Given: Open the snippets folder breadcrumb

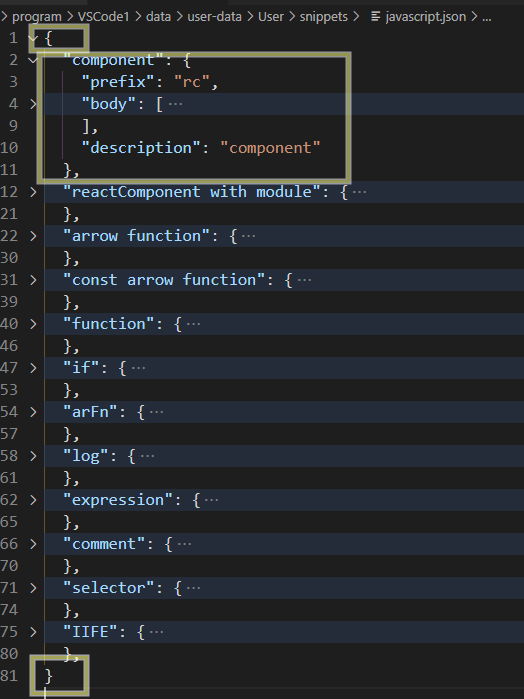Looking at the screenshot, I should [x=323, y=17].
